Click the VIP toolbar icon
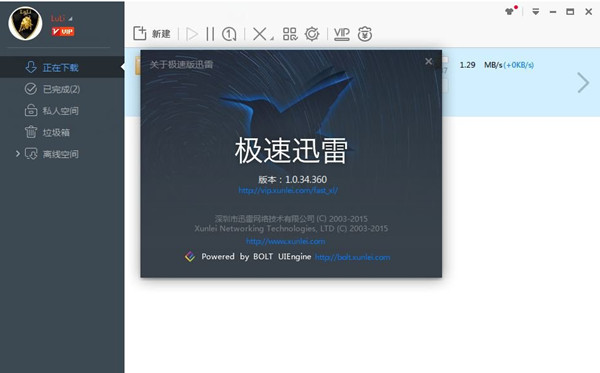Image resolution: width=600 pixels, height=373 pixels. click(342, 34)
